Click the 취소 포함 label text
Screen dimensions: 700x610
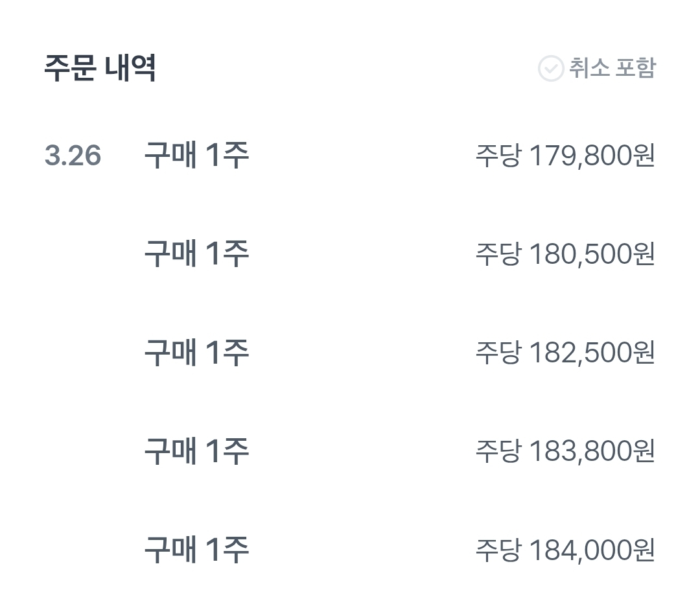[612, 68]
